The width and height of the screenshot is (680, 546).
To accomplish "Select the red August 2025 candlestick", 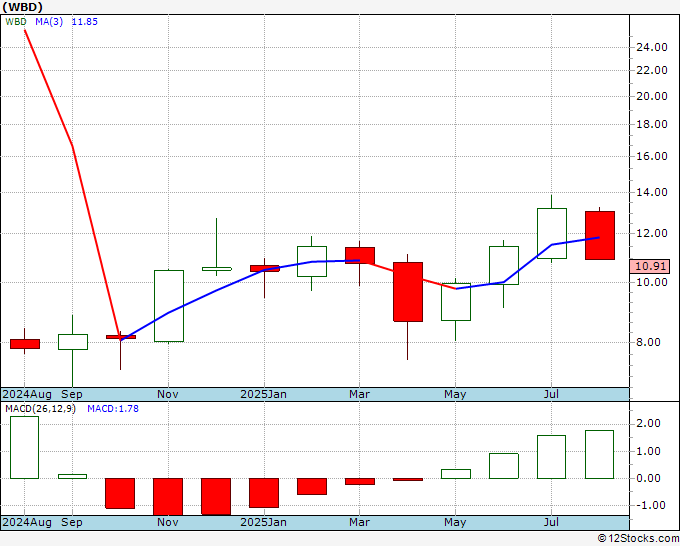I will coord(600,235).
